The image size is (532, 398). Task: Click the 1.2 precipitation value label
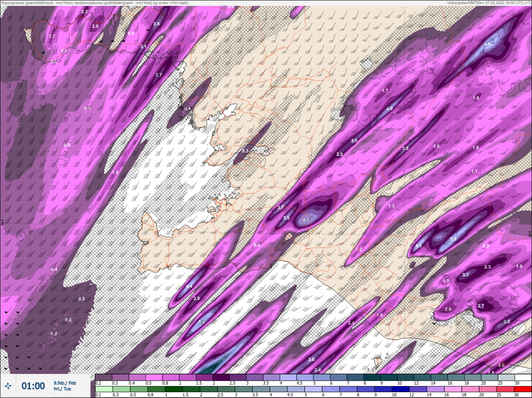(x=359, y=249)
